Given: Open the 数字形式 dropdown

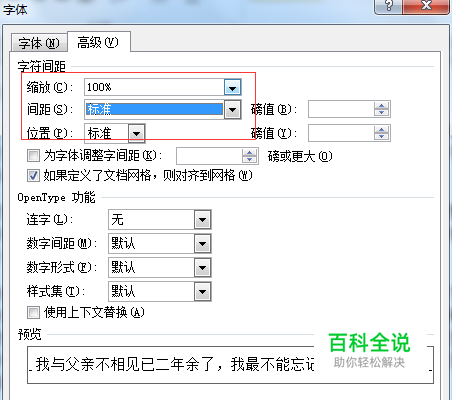Looking at the screenshot, I should [x=202, y=268].
